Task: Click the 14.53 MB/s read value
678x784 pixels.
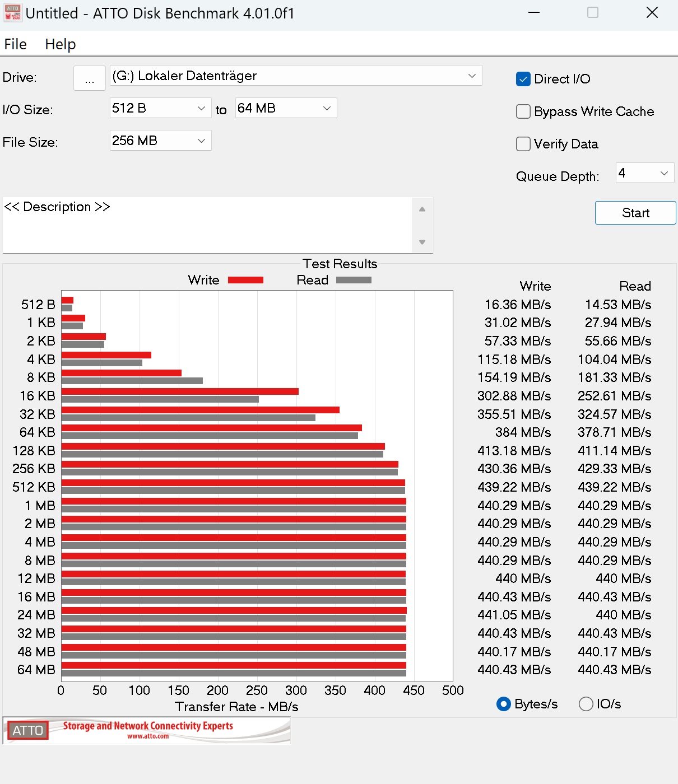Action: coord(618,305)
